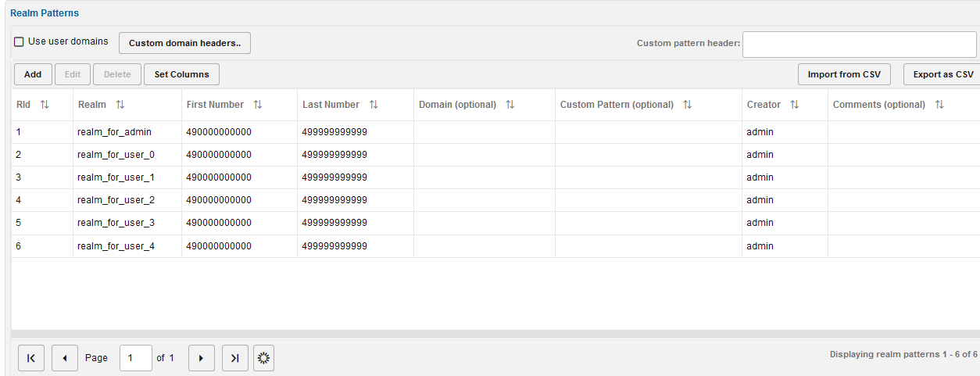Enable Use user domains checkbox
Screen dimensions: 980x376
(x=19, y=42)
